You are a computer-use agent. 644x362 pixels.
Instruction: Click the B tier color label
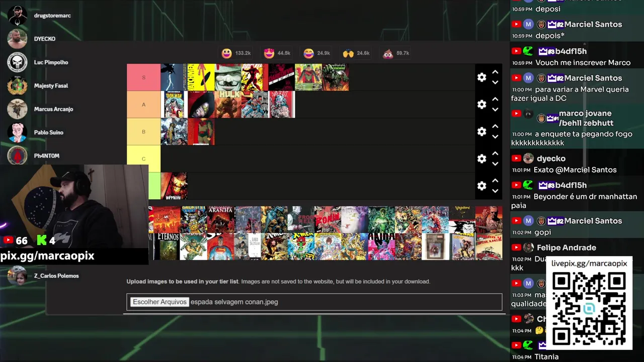(x=143, y=132)
